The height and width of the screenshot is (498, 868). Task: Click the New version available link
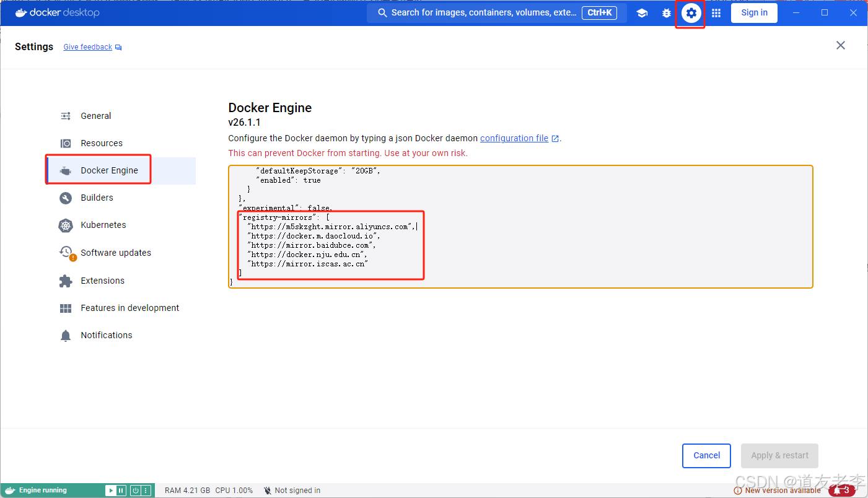pyautogui.click(x=783, y=491)
